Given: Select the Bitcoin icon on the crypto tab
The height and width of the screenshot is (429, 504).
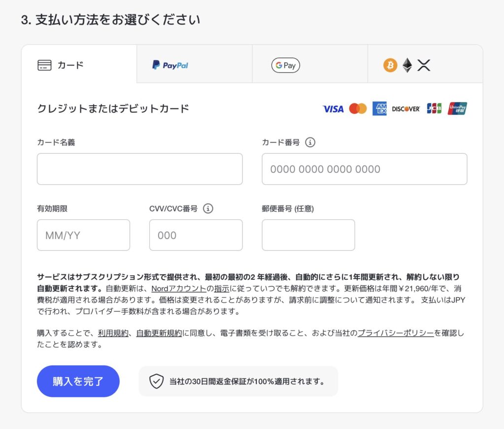Looking at the screenshot, I should 390,65.
